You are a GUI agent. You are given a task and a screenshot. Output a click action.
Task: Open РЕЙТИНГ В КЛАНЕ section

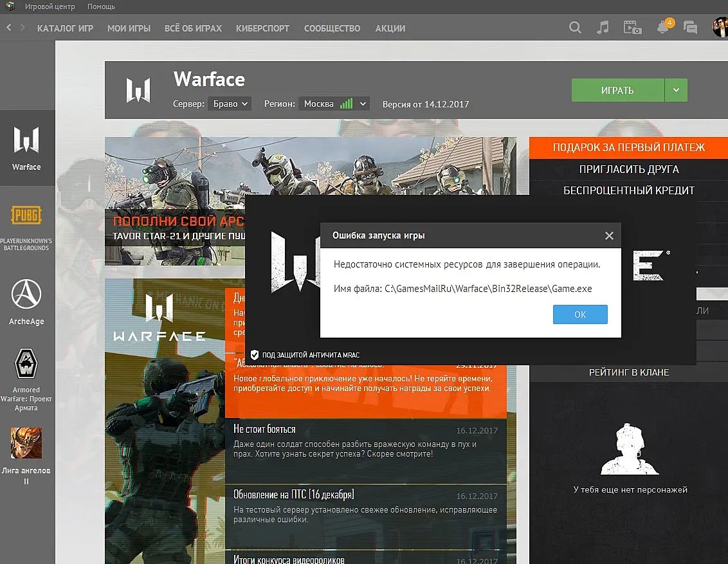629,372
